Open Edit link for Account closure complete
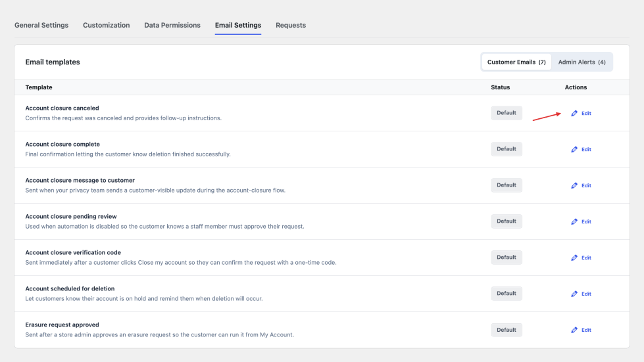The image size is (644, 362). click(x=586, y=149)
